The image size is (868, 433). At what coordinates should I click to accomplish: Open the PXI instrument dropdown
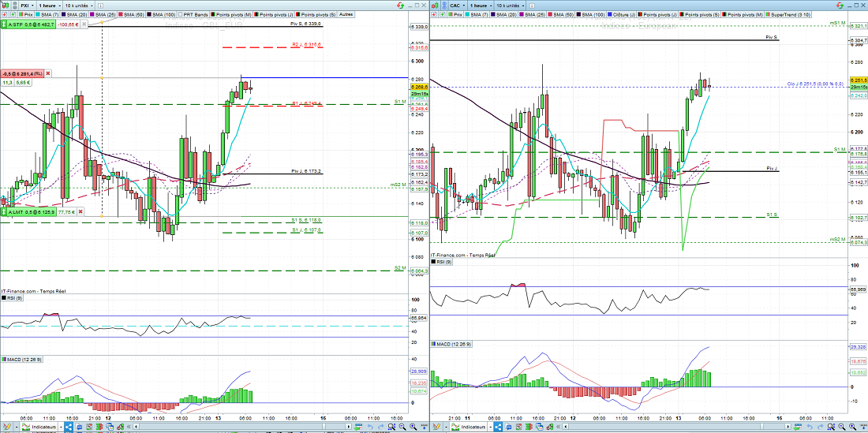27,6
